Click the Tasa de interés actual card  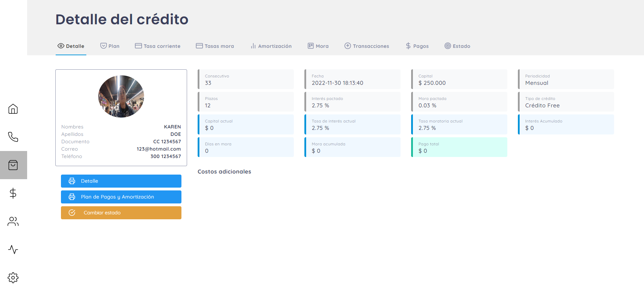352,124
